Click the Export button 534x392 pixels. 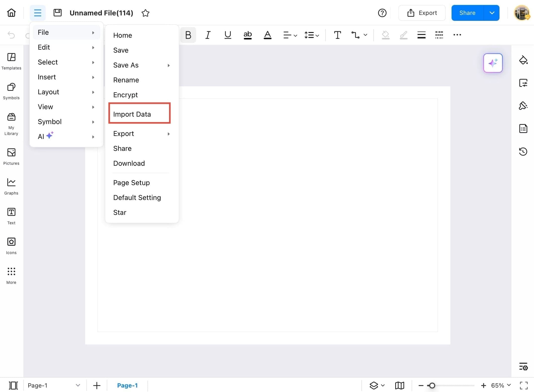click(x=422, y=13)
